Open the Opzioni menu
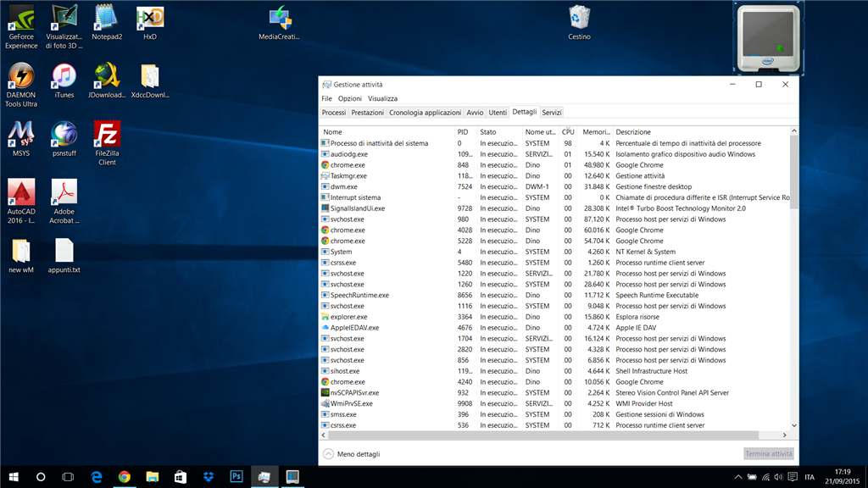Viewport: 868px width, 488px height. point(350,98)
